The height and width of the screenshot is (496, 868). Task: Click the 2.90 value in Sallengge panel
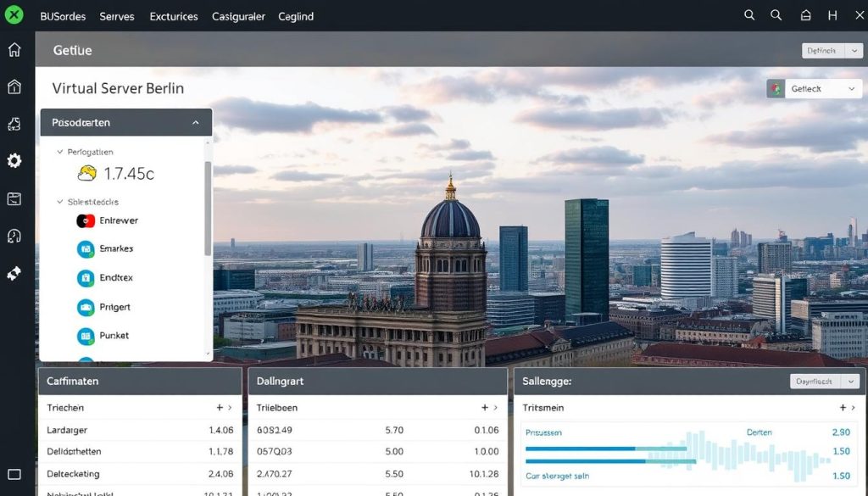[x=842, y=432]
